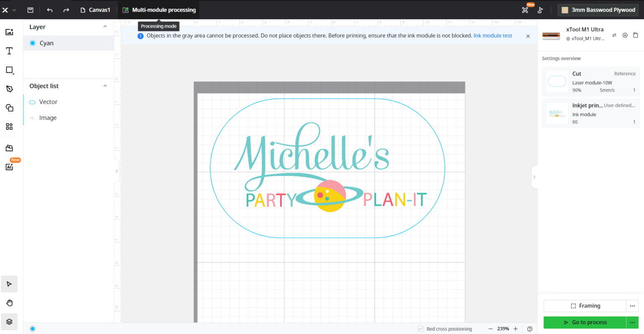The width and height of the screenshot is (644, 334).
Task: Select the Hand pan tool
Action: point(9,303)
